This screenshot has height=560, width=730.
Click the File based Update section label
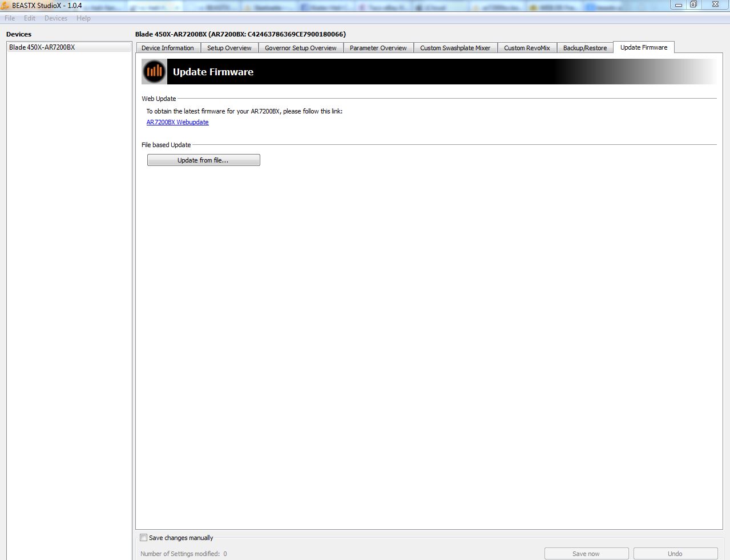(166, 145)
